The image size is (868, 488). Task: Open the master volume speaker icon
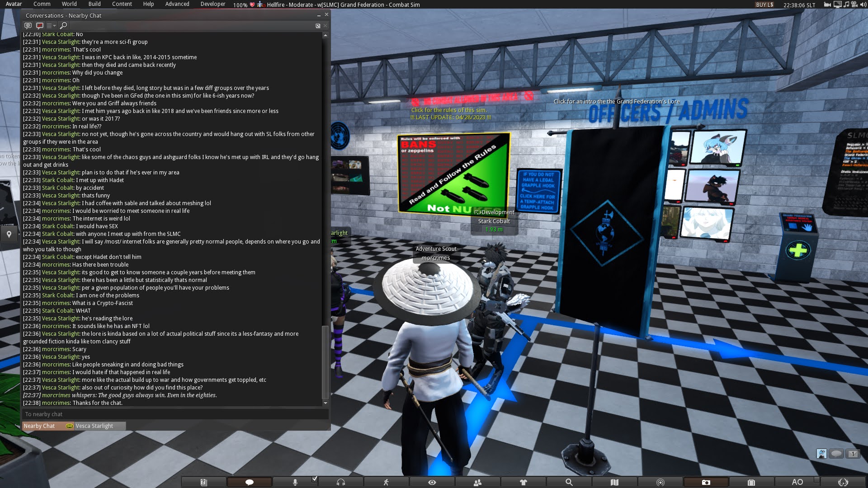[863, 5]
